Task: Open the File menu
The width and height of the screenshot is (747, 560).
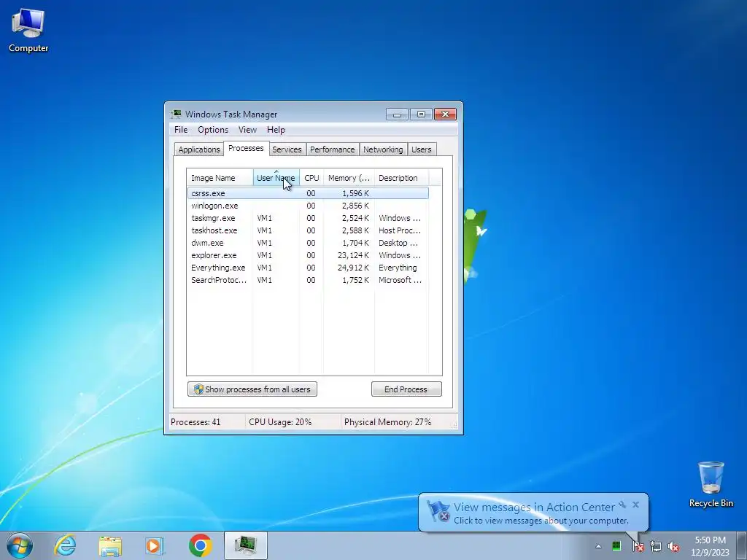Action: coord(181,130)
